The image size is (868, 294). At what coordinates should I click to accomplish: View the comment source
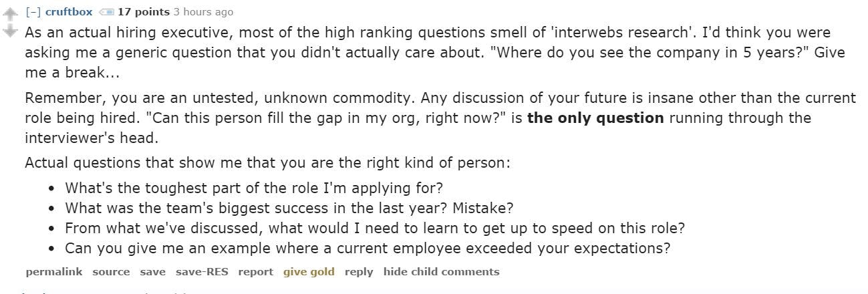(x=111, y=272)
